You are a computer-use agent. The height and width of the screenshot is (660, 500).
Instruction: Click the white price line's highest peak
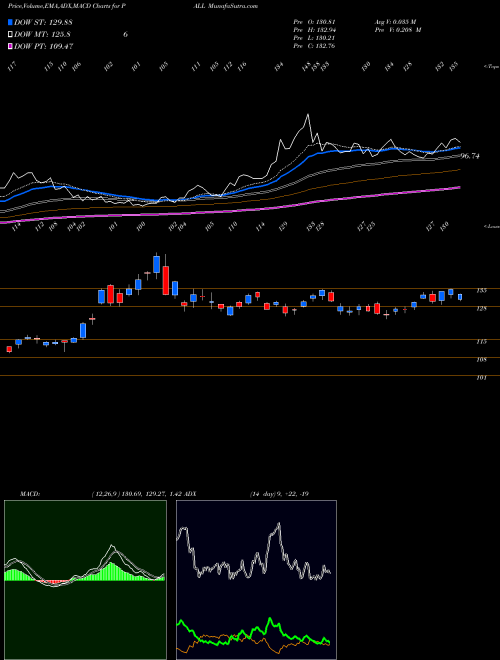[308, 114]
